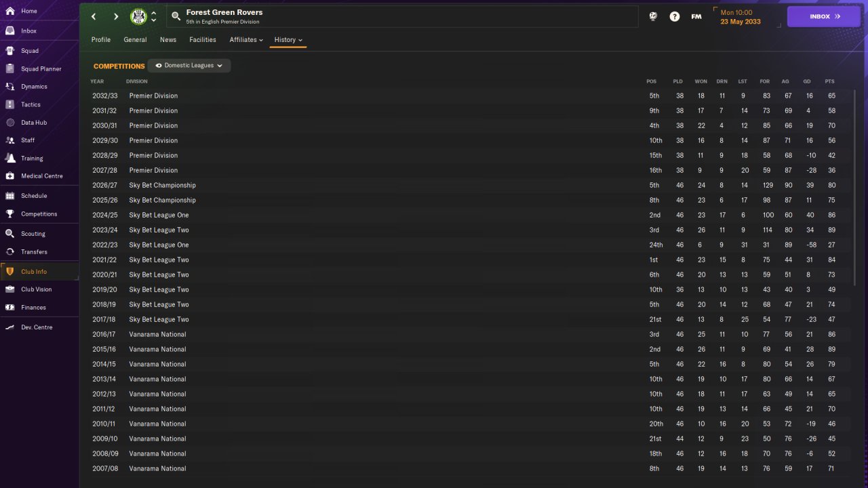Open the help question mark icon
Image resolution: width=868 pixels, height=488 pixels.
tap(675, 16)
